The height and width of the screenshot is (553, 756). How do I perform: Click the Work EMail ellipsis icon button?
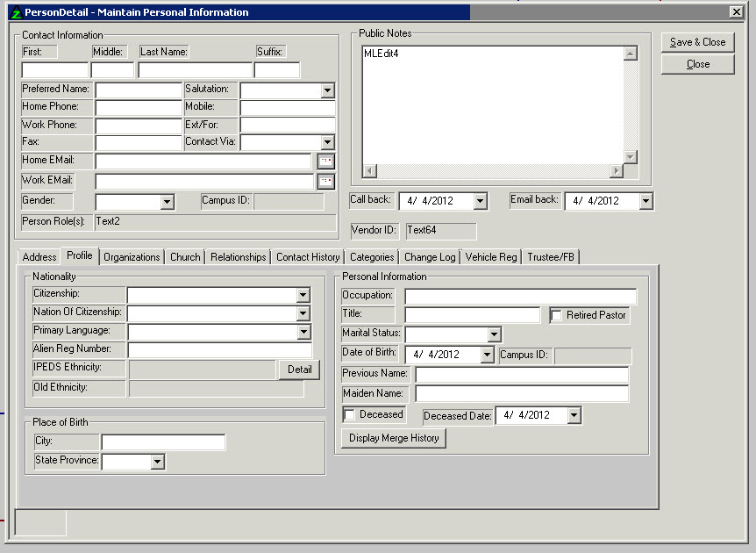click(325, 182)
